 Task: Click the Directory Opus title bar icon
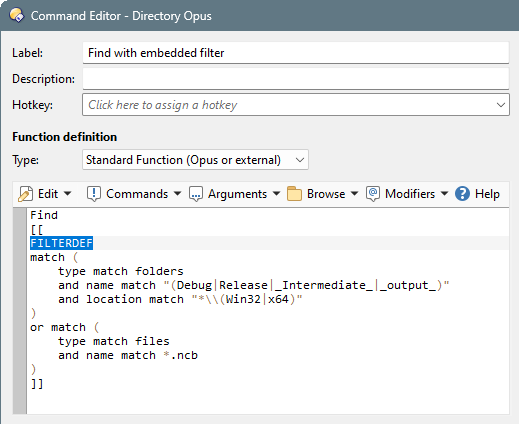(17, 15)
